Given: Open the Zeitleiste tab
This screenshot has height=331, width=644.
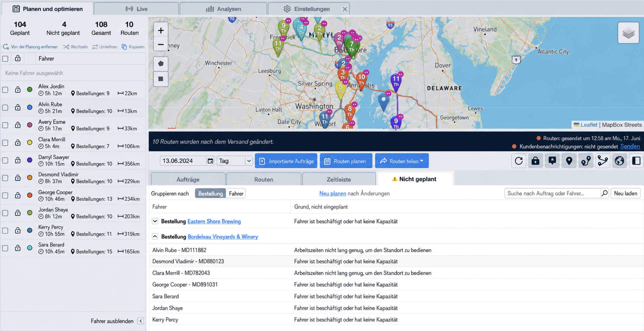Looking at the screenshot, I should pyautogui.click(x=339, y=179).
